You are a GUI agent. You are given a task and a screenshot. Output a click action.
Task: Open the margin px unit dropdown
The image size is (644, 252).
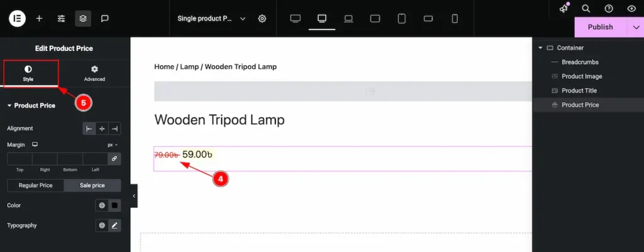pos(113,145)
